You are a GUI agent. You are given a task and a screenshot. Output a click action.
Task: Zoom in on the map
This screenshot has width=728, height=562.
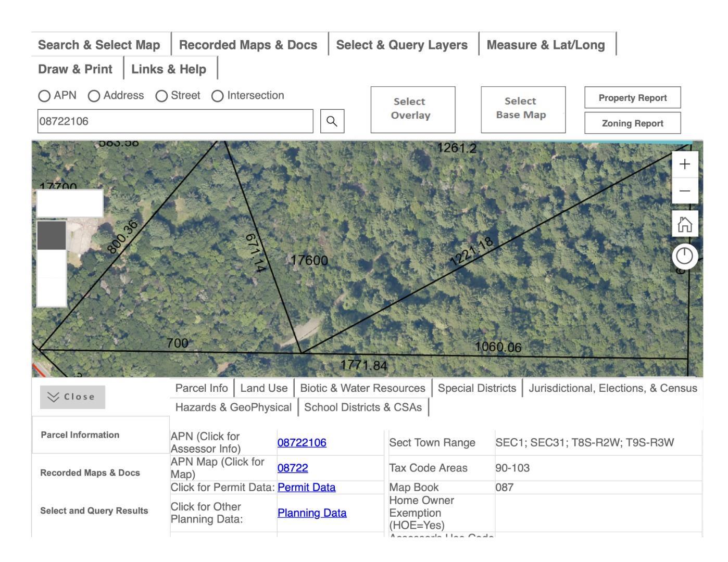tap(685, 164)
